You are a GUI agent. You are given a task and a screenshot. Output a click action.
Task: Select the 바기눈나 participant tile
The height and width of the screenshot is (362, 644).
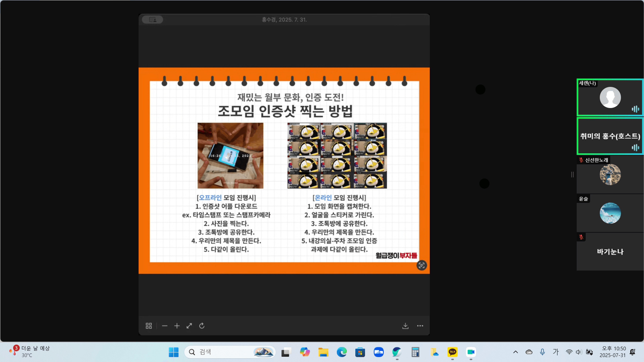point(610,252)
